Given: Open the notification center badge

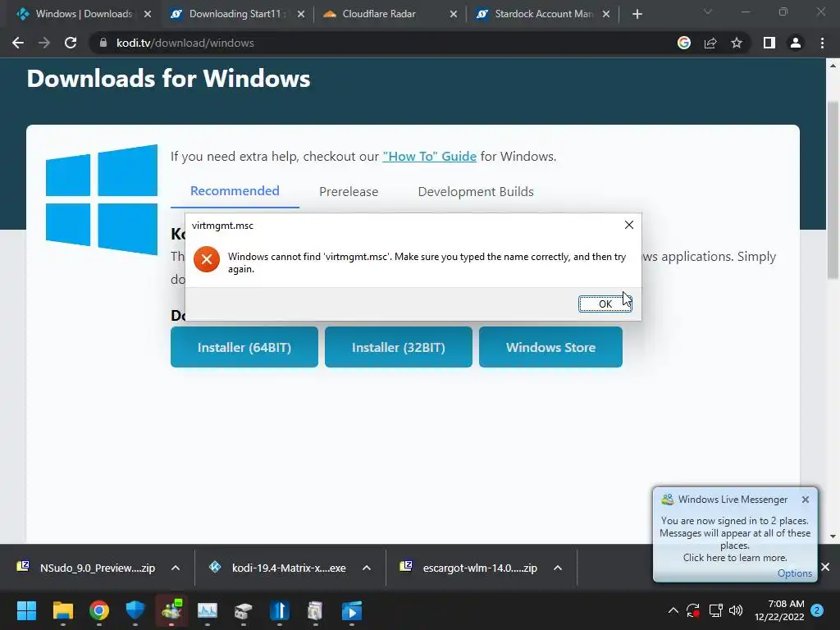Looking at the screenshot, I should click(x=817, y=610).
